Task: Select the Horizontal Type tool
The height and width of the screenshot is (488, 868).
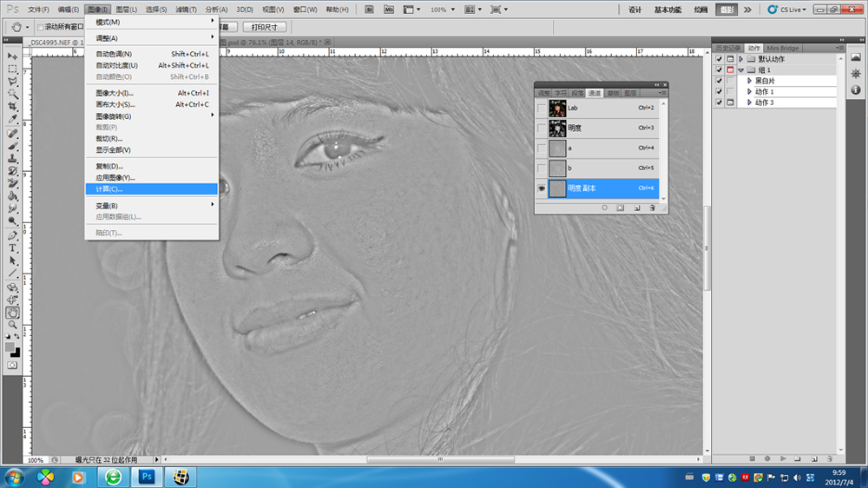Action: pyautogui.click(x=13, y=247)
